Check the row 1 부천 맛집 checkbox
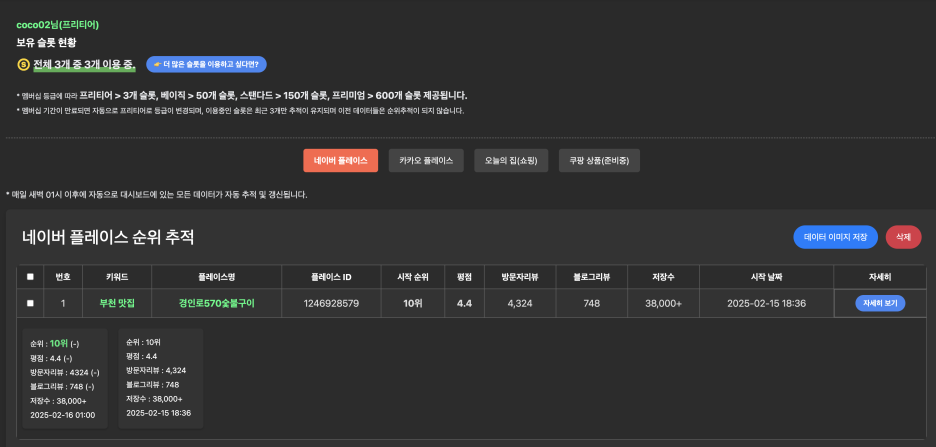Image resolution: width=936 pixels, height=447 pixels. coord(30,303)
